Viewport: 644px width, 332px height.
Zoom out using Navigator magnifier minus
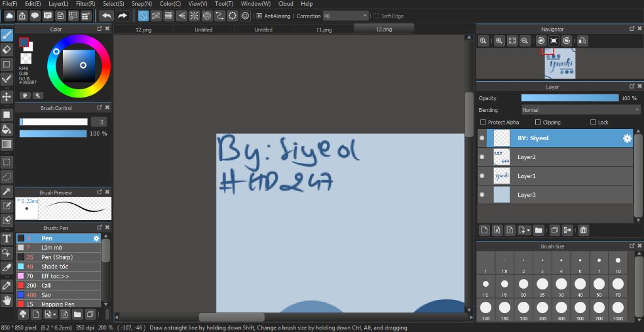(x=525, y=41)
